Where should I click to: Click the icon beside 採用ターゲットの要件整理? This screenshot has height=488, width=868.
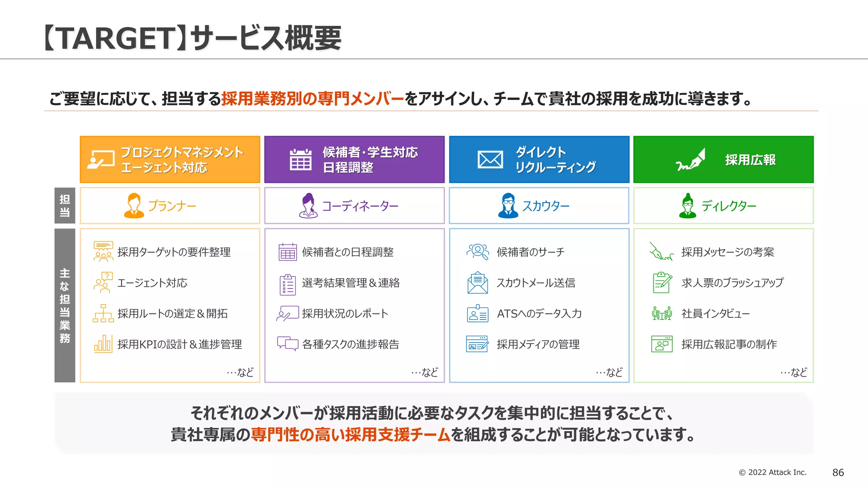coord(103,252)
